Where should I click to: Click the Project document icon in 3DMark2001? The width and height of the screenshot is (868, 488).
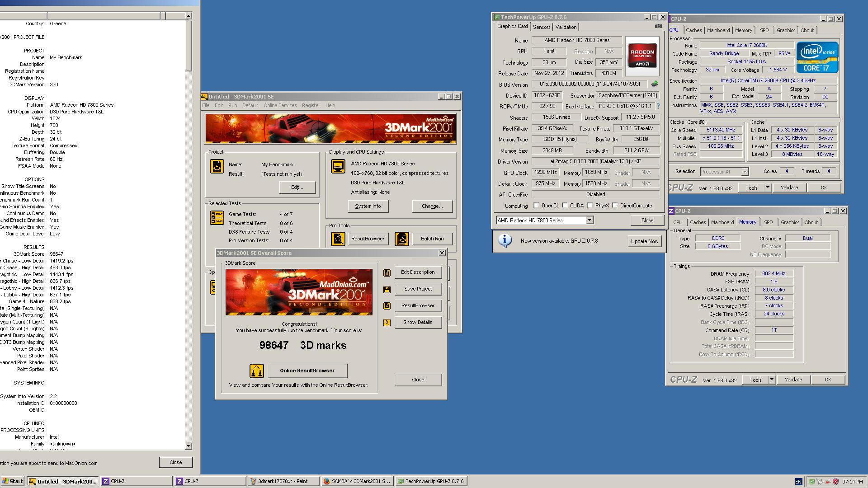[x=217, y=166]
